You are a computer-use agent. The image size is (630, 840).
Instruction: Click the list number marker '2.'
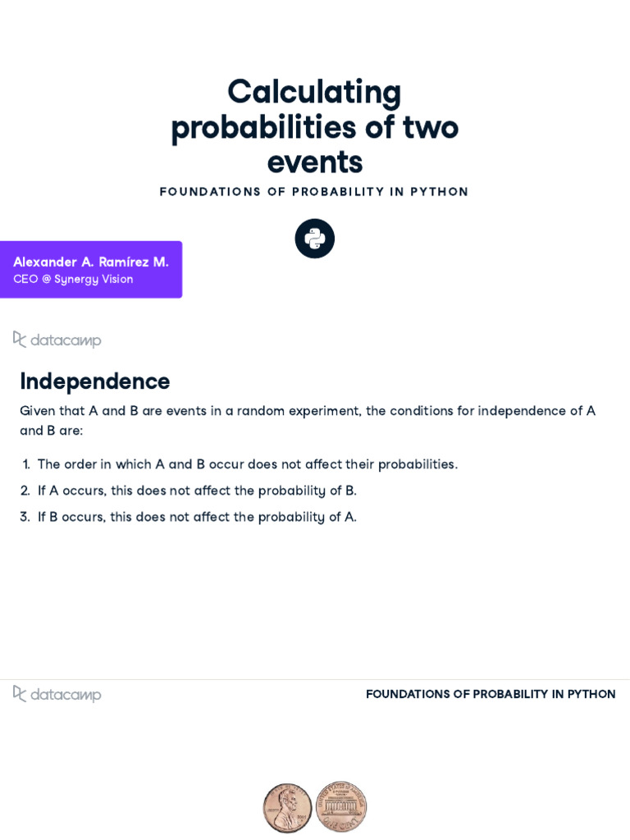pos(25,491)
